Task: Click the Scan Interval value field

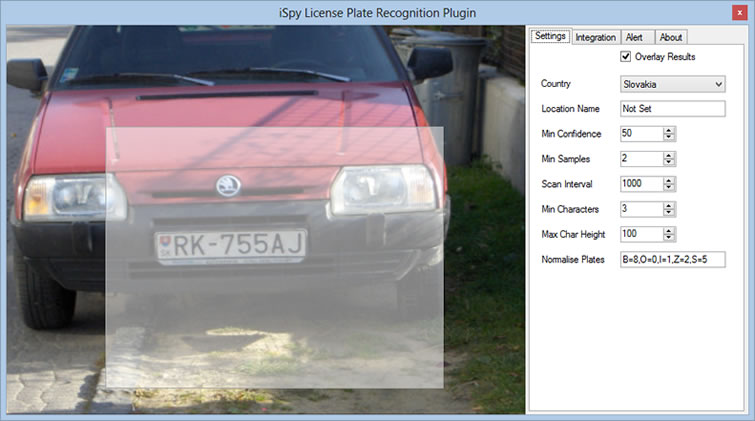Action: [640, 184]
